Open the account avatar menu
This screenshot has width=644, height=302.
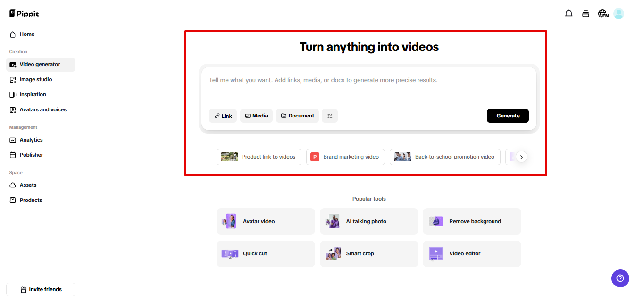619,14
